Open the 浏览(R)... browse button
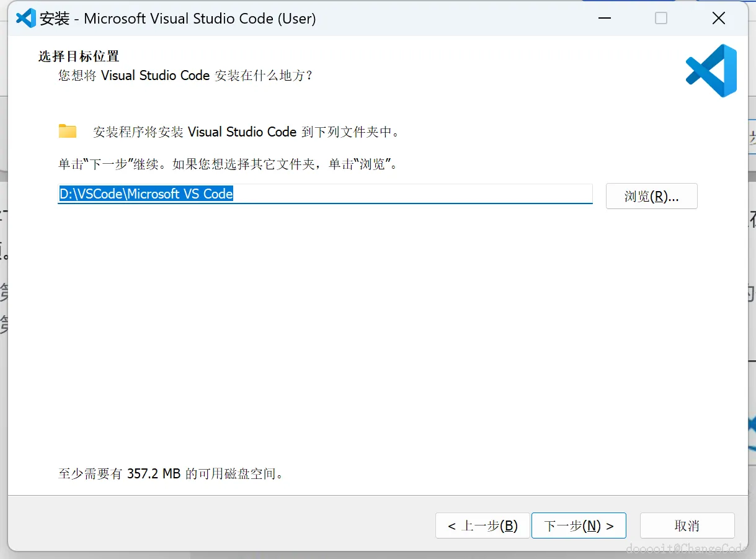 (652, 196)
